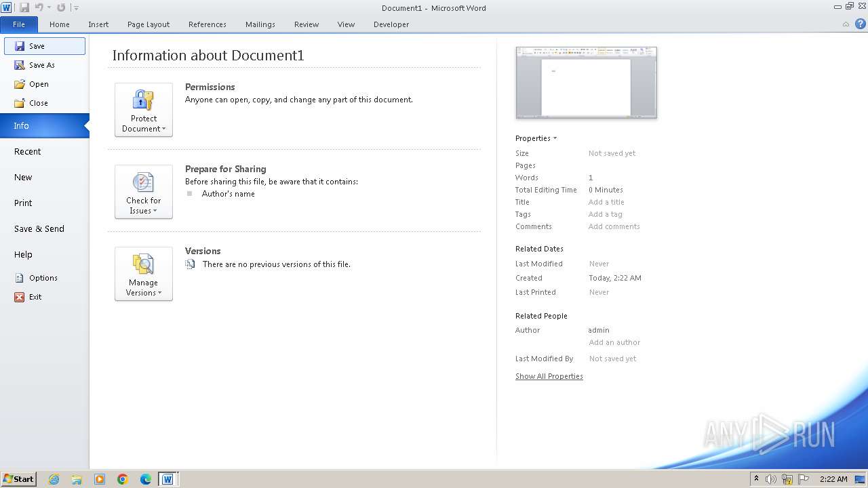Click the Show All Properties link

(x=549, y=376)
